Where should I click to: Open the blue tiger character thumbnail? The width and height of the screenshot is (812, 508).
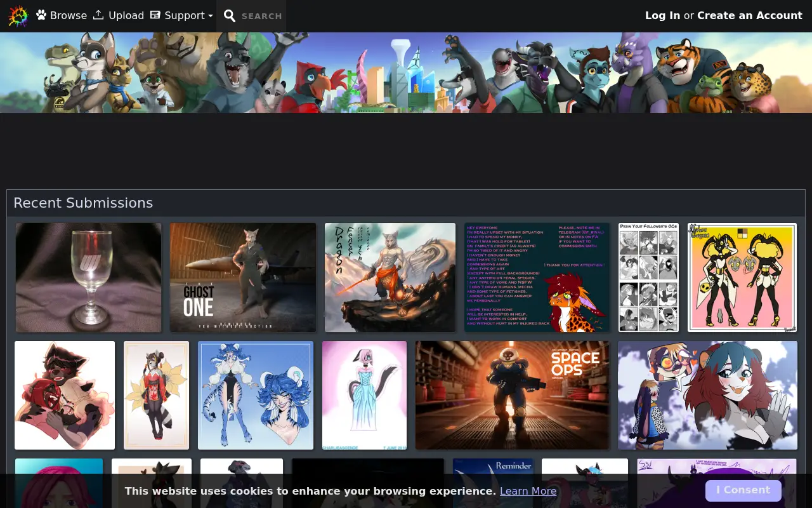[x=256, y=395]
